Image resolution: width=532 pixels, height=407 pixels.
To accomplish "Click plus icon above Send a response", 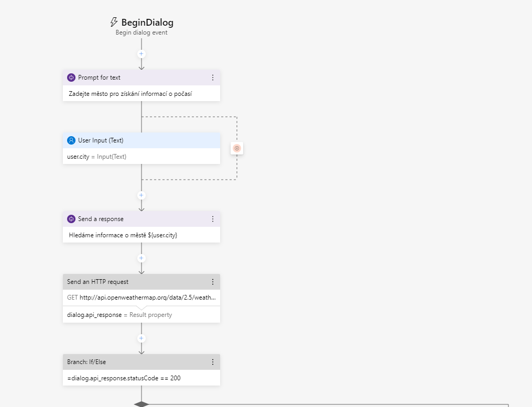I will pos(141,195).
